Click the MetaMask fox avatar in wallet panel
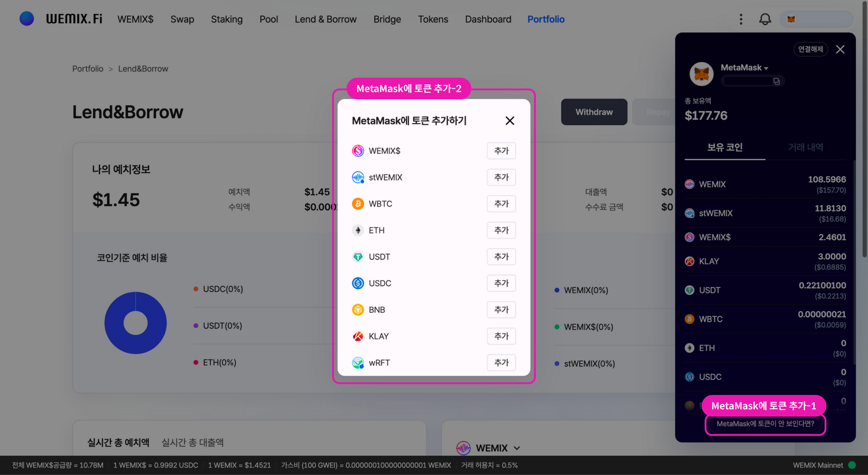 tap(701, 74)
